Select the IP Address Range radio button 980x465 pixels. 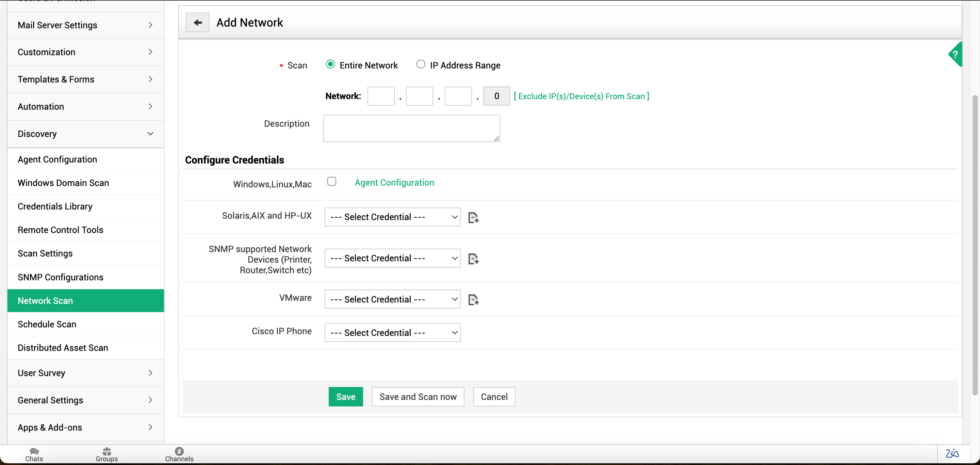(x=421, y=64)
